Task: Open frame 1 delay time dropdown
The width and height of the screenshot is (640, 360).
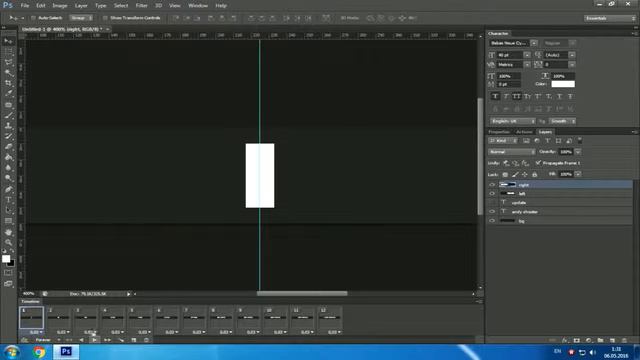Action: pyautogui.click(x=36, y=332)
